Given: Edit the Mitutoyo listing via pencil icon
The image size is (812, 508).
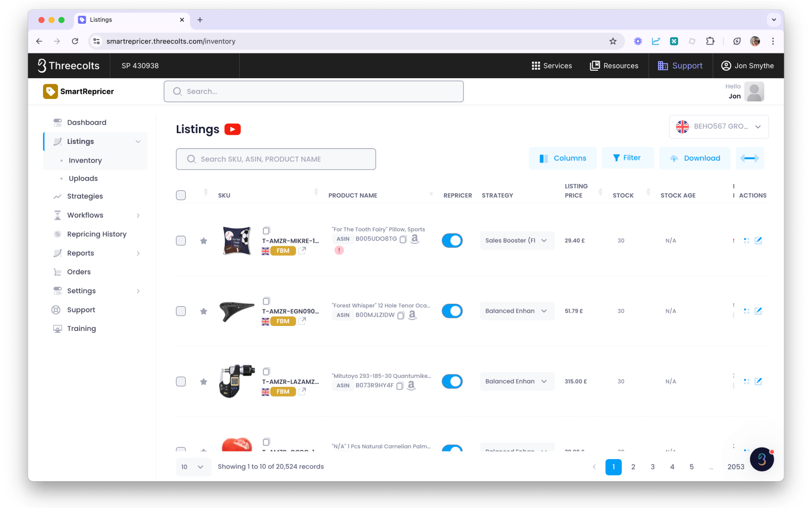Looking at the screenshot, I should click(759, 381).
